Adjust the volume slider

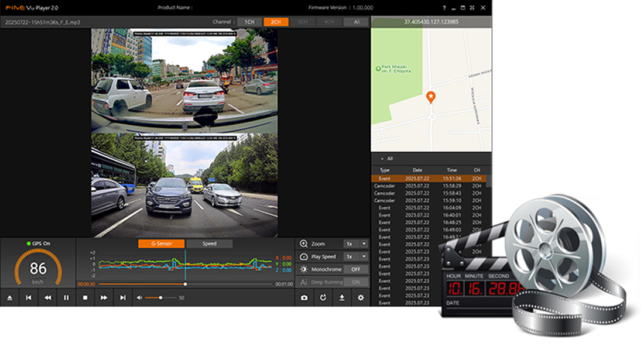click(x=161, y=297)
